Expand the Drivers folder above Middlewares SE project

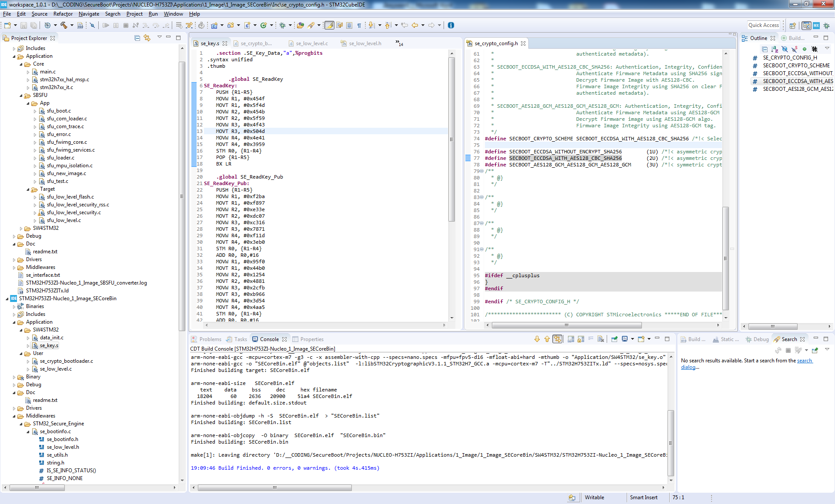pyautogui.click(x=14, y=408)
